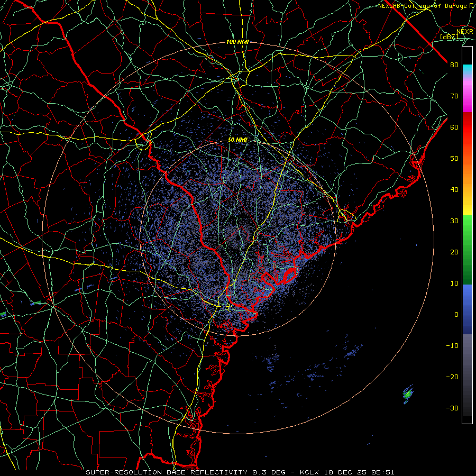Click the cyan top segment of the color bar
This screenshot has height=476, width=476.
tap(467, 69)
